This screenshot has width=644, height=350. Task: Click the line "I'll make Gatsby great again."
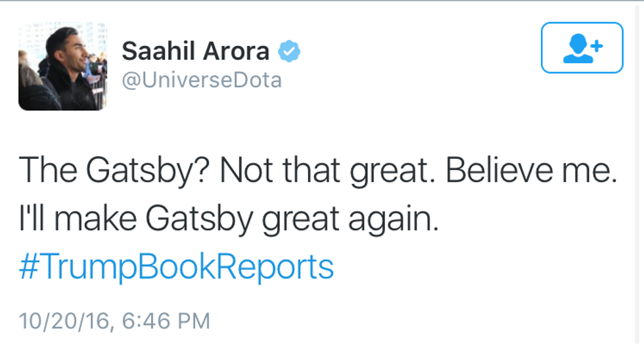click(x=228, y=219)
